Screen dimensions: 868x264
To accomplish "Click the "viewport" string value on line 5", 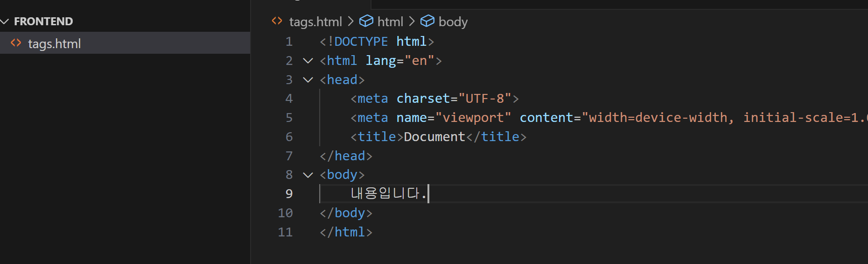I will point(473,117).
